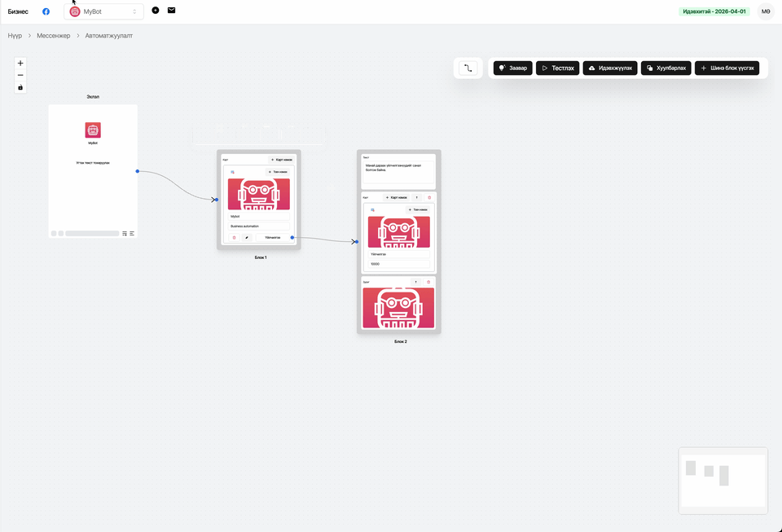The image size is (782, 532).
Task: Go to Нүүр in the breadcrumb
Action: click(15, 36)
